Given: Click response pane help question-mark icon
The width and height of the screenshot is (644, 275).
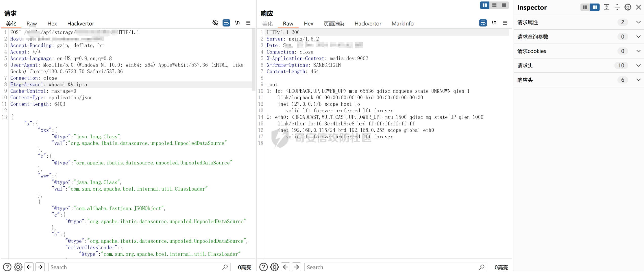Looking at the screenshot, I should click(263, 267).
